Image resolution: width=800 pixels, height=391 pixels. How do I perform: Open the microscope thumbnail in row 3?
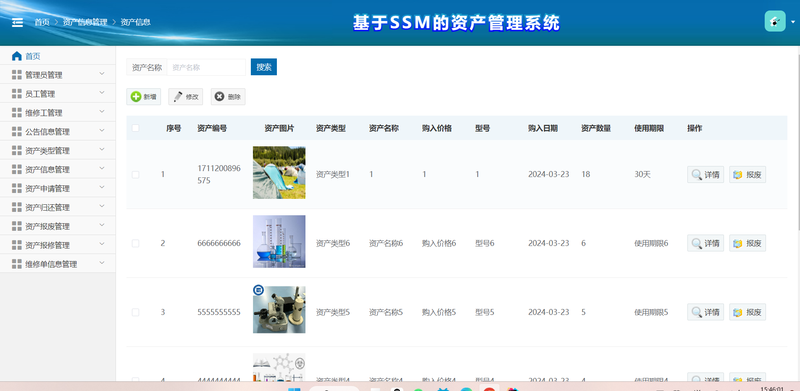tap(279, 309)
